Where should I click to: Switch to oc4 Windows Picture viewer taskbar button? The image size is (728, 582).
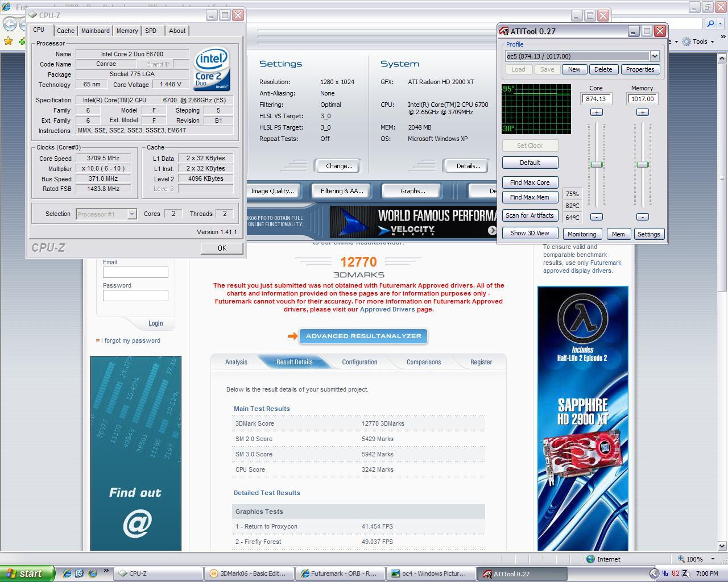(432, 573)
